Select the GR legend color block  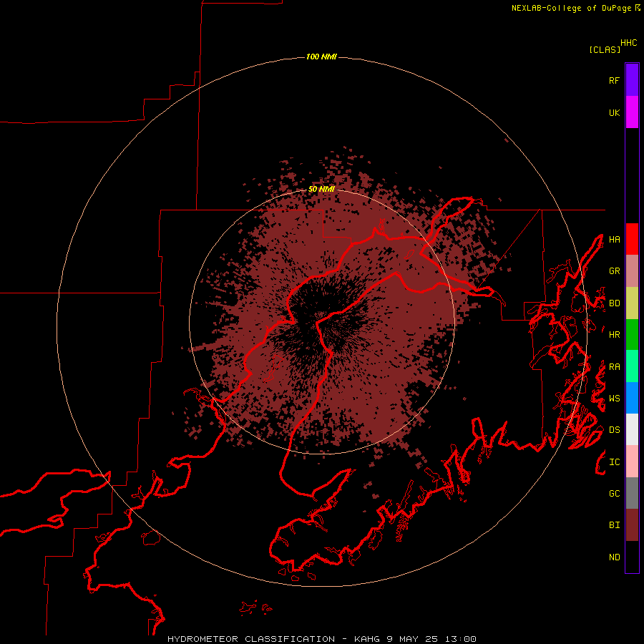pyautogui.click(x=632, y=271)
